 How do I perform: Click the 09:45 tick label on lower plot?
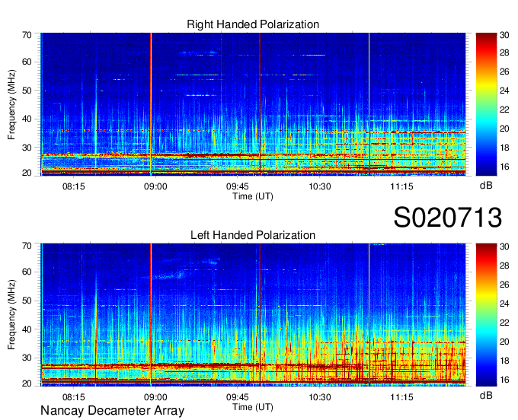(237, 397)
